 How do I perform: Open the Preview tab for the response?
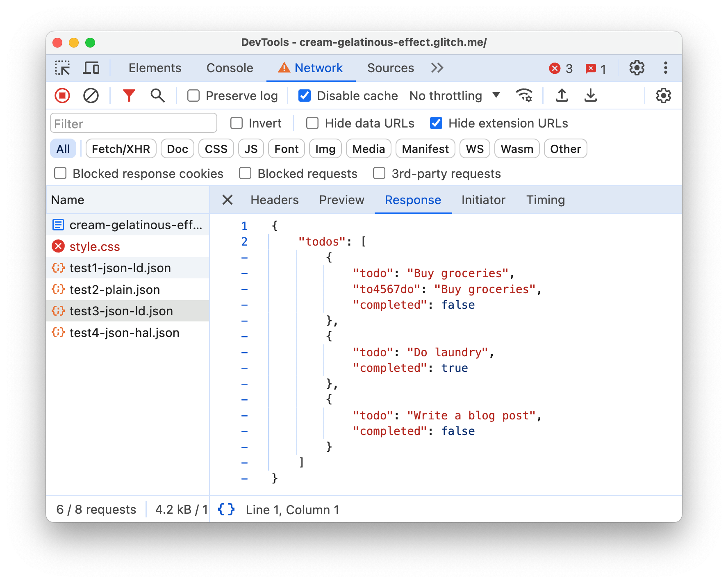[x=341, y=200]
